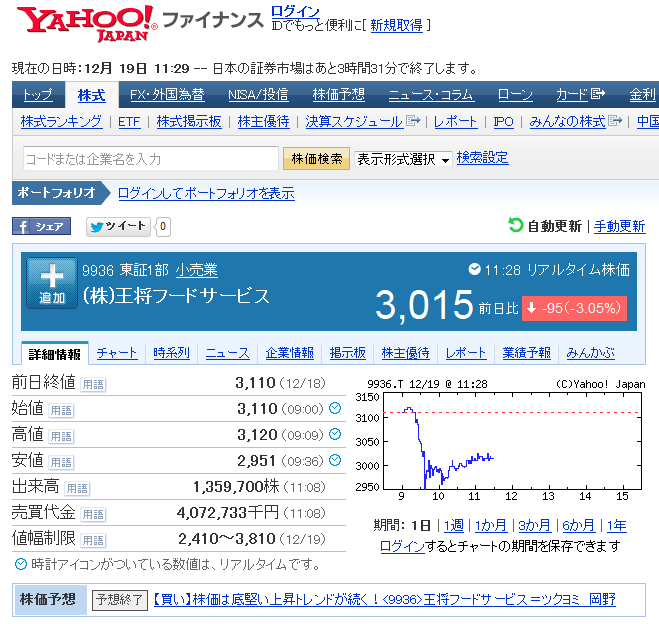Switch to the チャート detail tab
659x624 pixels.
tap(116, 353)
